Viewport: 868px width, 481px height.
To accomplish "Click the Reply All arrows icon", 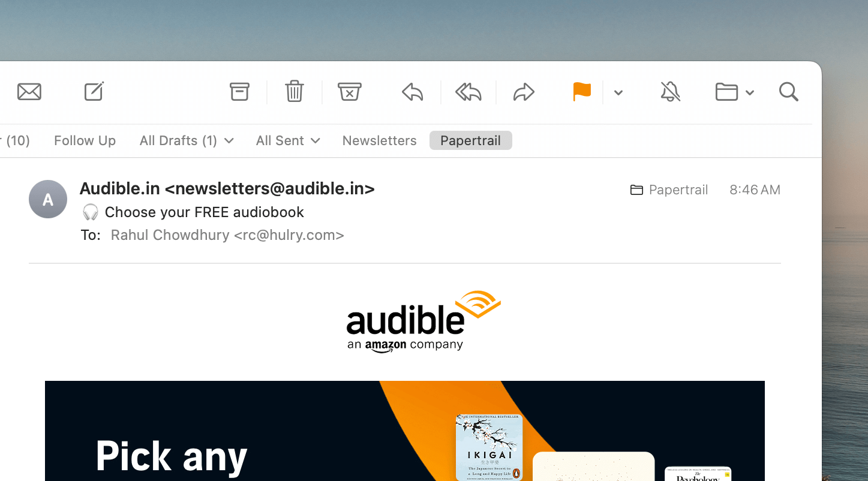I will click(468, 92).
